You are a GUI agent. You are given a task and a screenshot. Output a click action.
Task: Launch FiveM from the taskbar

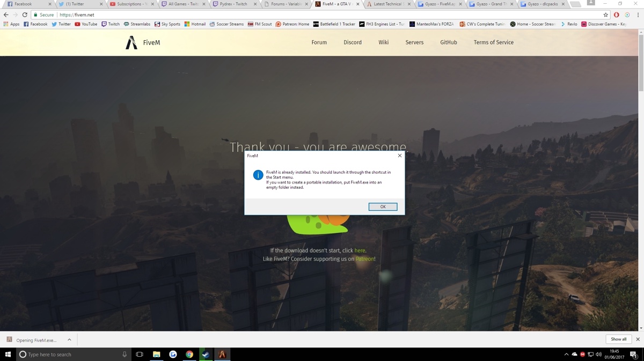click(222, 354)
